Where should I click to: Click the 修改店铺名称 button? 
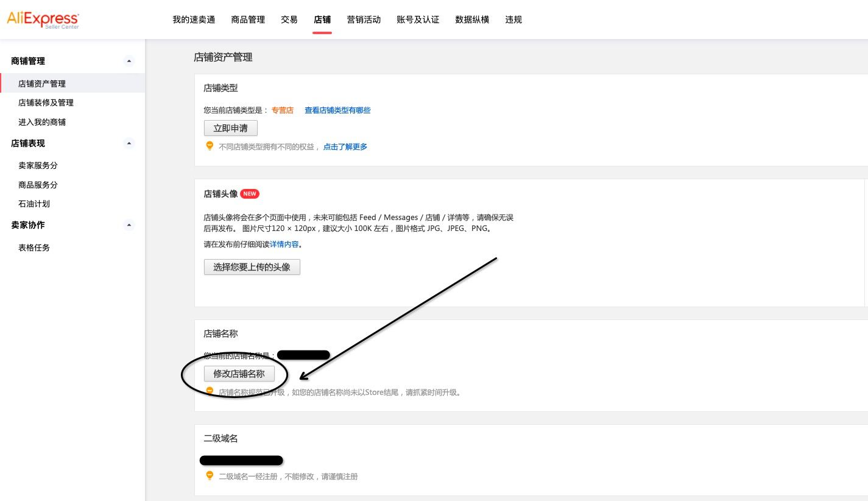[x=239, y=374]
